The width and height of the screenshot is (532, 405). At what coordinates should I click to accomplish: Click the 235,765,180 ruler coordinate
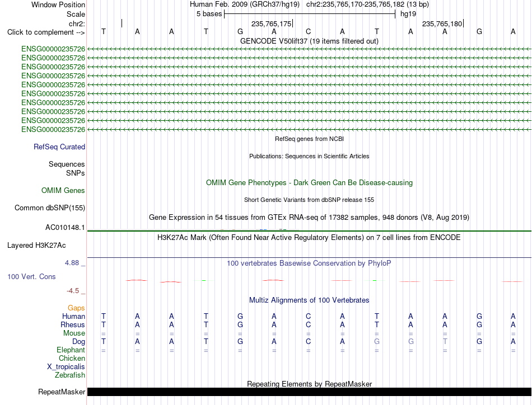[442, 23]
